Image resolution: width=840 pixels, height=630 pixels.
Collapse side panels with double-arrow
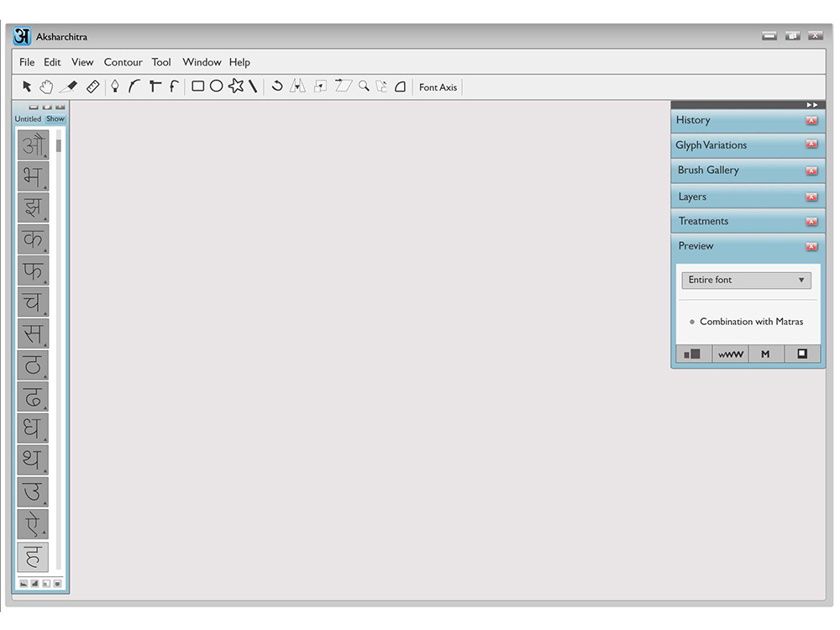point(812,105)
